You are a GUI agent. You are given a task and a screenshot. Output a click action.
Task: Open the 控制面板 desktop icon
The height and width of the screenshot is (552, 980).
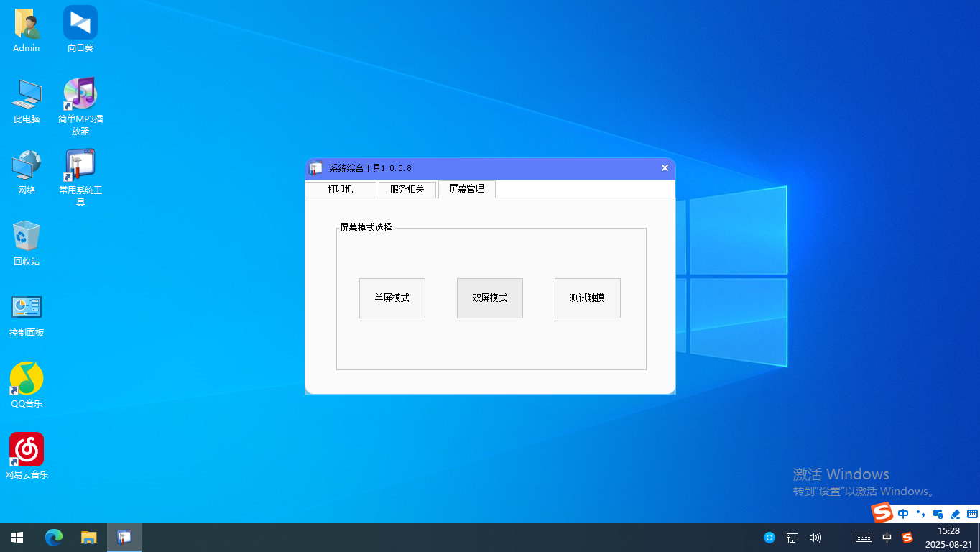click(x=27, y=315)
